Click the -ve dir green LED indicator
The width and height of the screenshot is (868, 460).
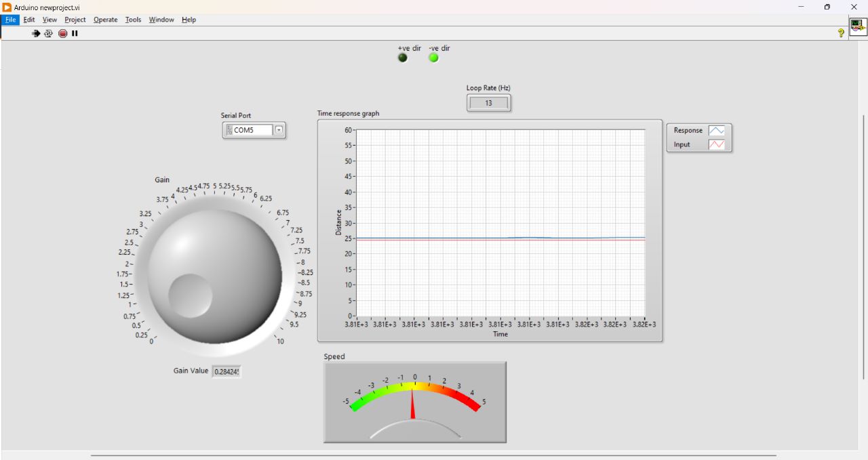(434, 58)
